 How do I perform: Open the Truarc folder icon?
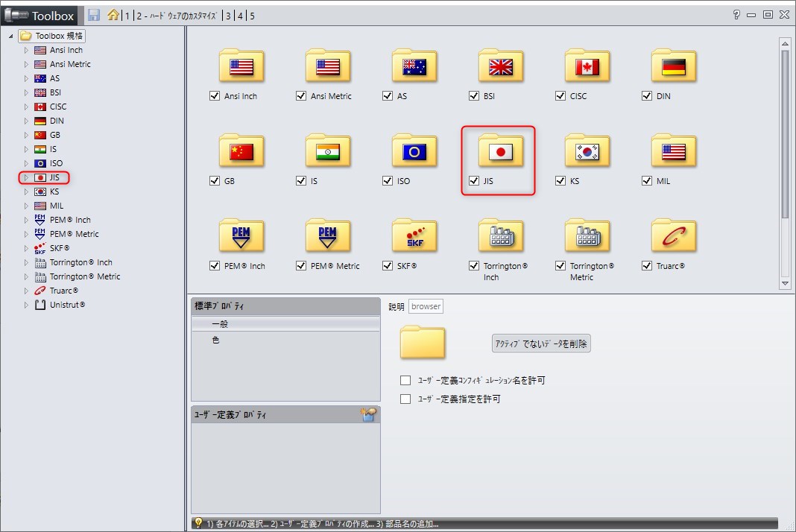point(674,237)
